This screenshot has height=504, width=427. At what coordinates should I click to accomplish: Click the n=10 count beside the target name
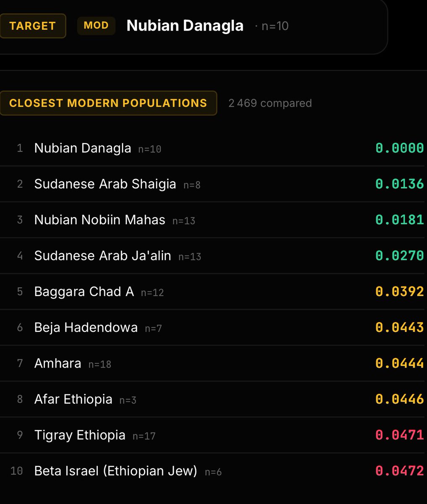(275, 26)
